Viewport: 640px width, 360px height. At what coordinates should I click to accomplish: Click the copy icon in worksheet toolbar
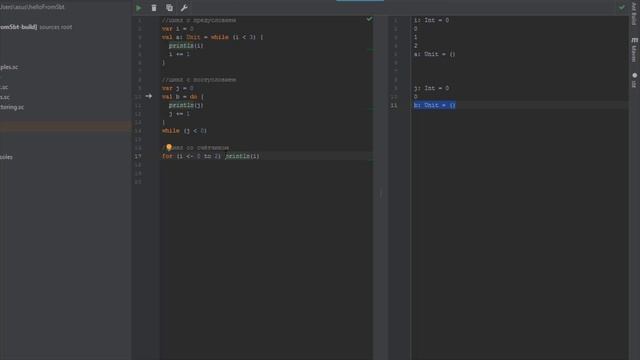coord(169,8)
